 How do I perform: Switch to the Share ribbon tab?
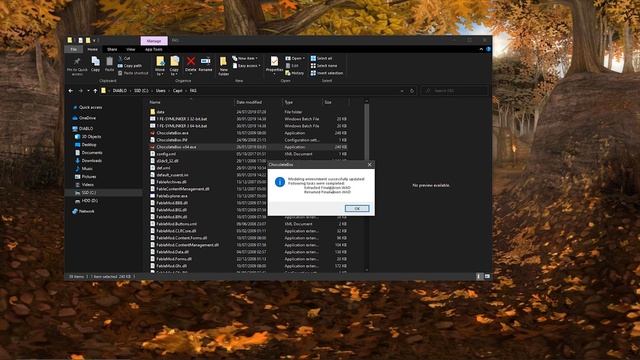(x=112, y=49)
